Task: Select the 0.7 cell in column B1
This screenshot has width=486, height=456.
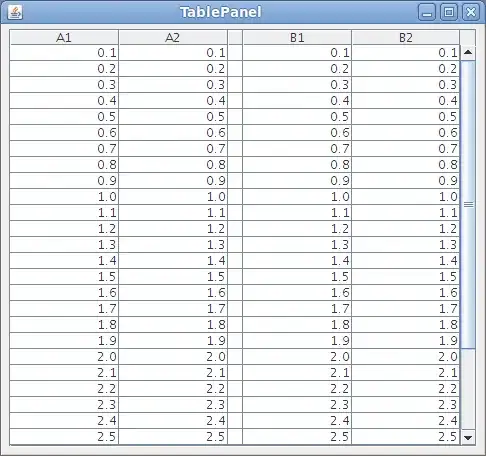Action: 297,149
